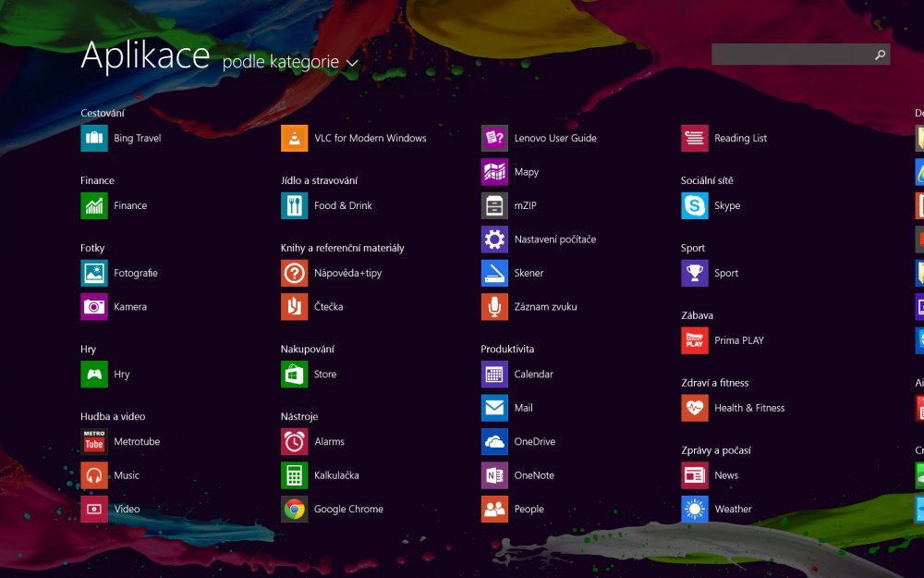Click the 'Kalkulačka' app label

click(336, 474)
